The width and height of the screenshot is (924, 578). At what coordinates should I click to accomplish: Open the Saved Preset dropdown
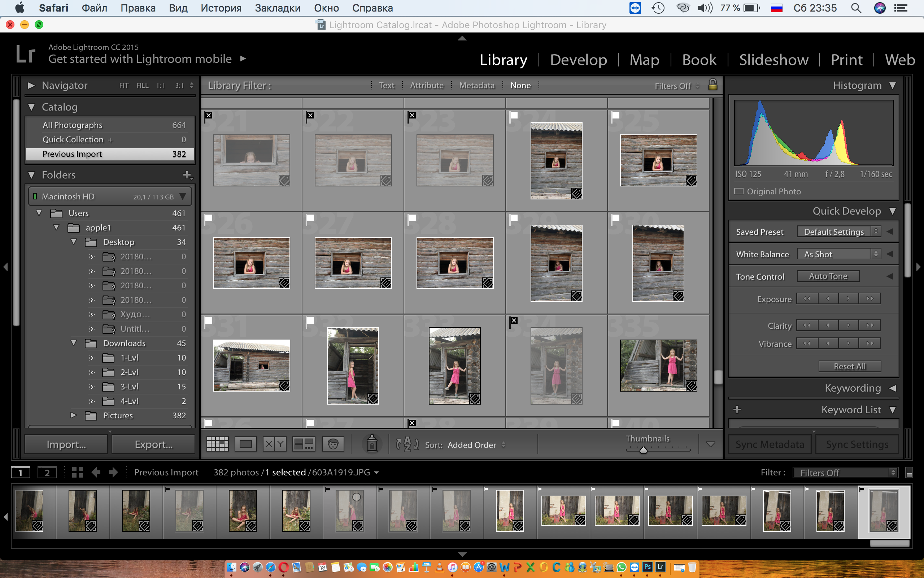(839, 232)
